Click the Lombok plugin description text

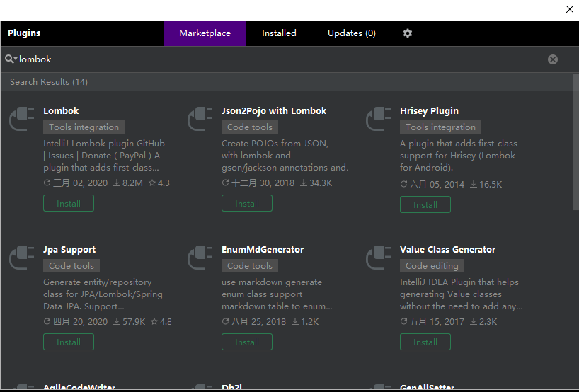[x=104, y=156]
